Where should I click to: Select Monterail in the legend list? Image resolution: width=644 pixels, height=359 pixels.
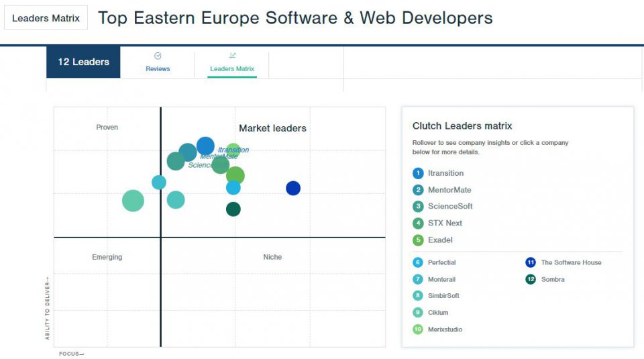(x=441, y=279)
